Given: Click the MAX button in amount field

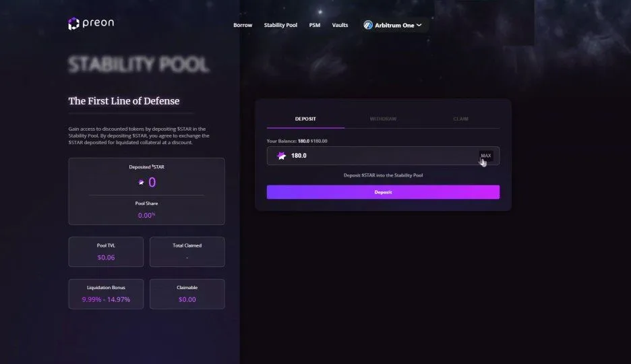Looking at the screenshot, I should click(x=486, y=156).
